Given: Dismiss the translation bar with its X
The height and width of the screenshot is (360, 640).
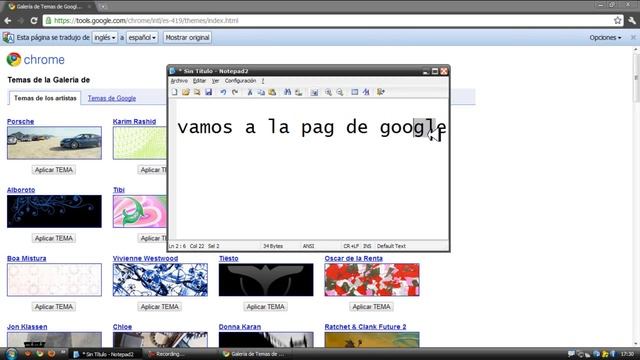Looking at the screenshot, I should coord(633,37).
